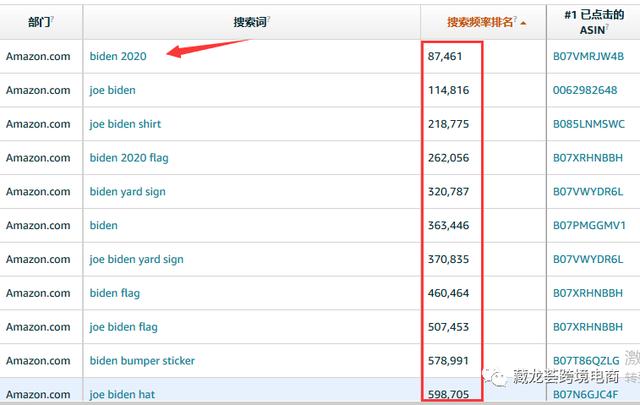Viewport: 640px width, 405px height.
Task: Open ASIN B07VWYDR6L in joe biden yard sign row
Action: point(588,259)
